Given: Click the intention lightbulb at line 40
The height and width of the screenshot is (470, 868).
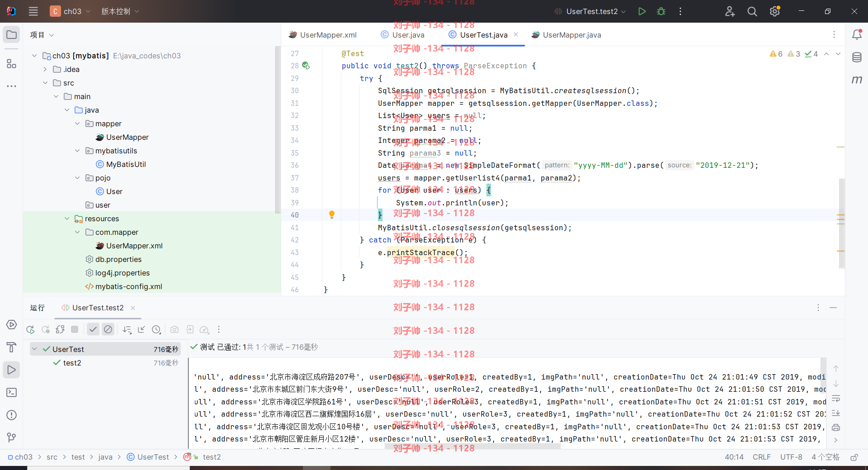Looking at the screenshot, I should (332, 214).
